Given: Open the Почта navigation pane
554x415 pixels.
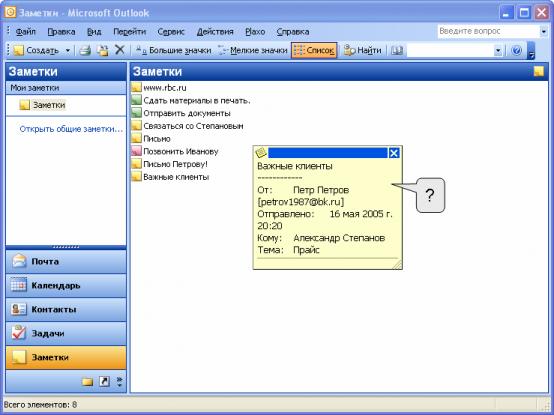Looking at the screenshot, I should coord(66,261).
